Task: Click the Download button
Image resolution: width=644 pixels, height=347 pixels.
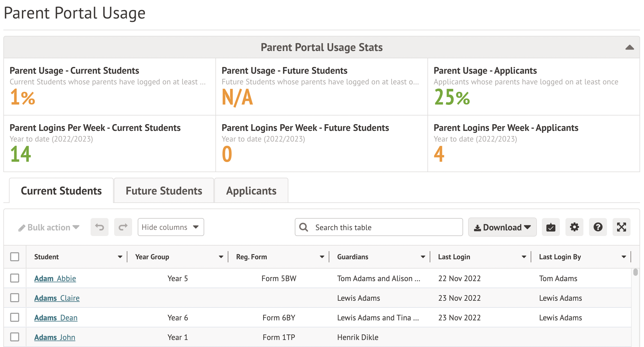Action: 502,227
